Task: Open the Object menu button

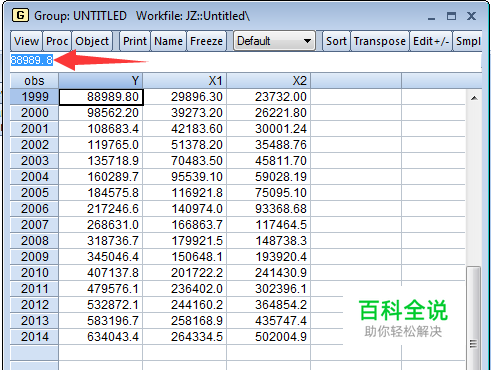Action: coord(92,41)
